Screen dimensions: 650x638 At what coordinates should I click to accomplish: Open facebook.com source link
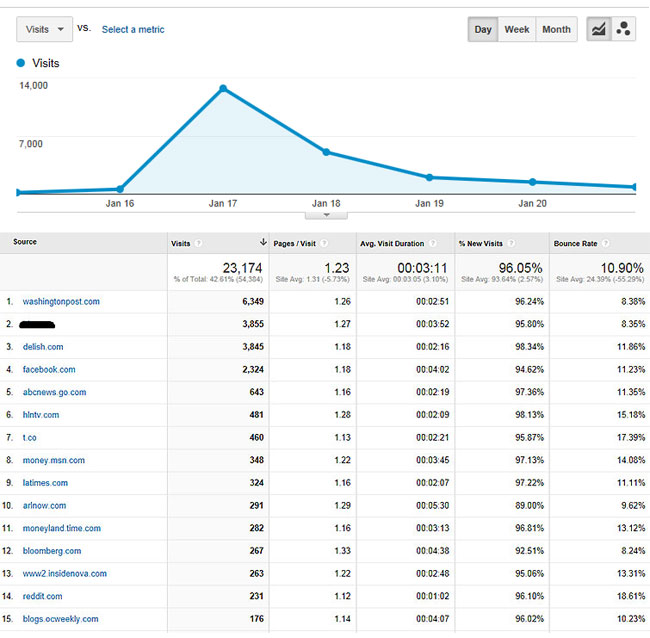[x=49, y=369]
